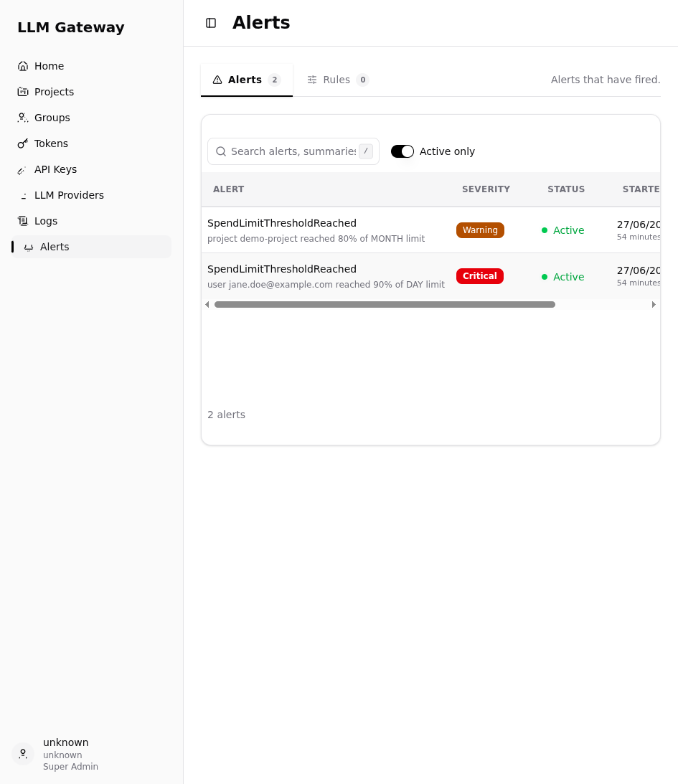Click Active status in the Critical row

point(563,277)
